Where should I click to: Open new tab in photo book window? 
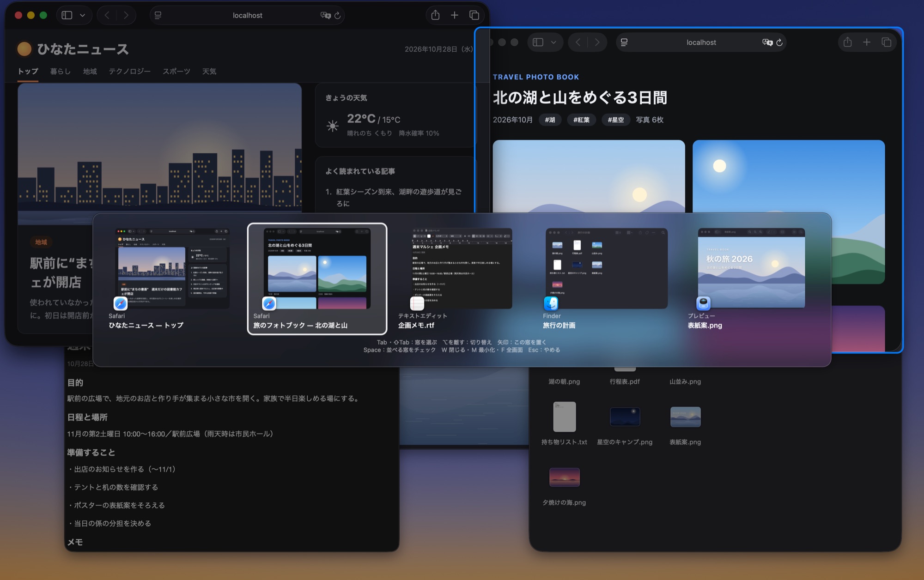[867, 42]
